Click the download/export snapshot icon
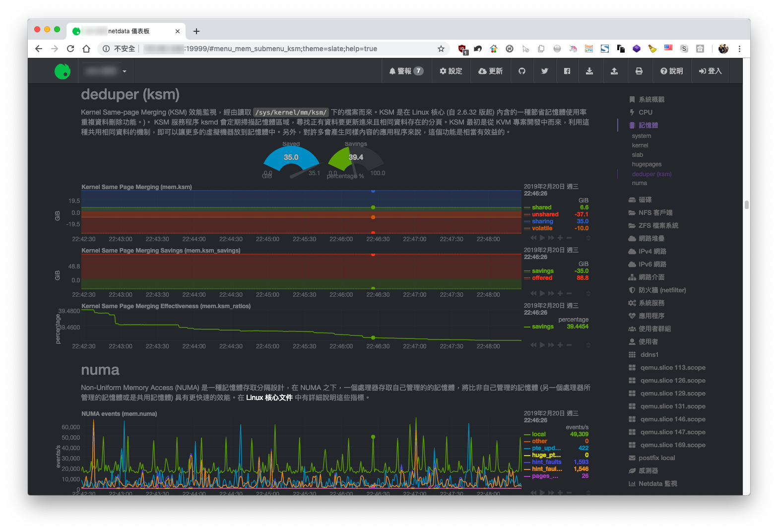The image size is (778, 532). [x=589, y=71]
